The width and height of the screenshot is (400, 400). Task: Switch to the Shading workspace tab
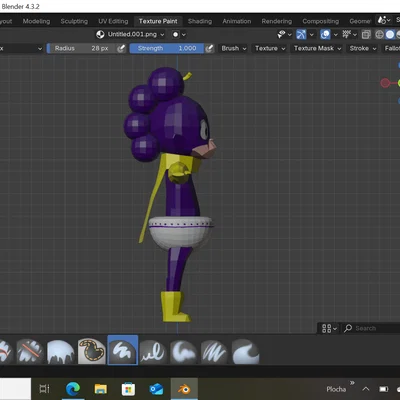click(x=200, y=21)
